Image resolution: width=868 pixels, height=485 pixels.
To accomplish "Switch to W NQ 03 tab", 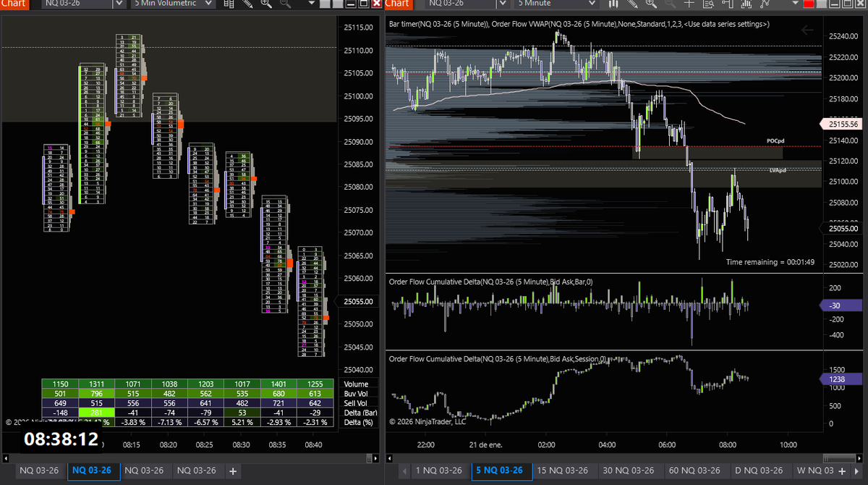I will click(x=816, y=471).
